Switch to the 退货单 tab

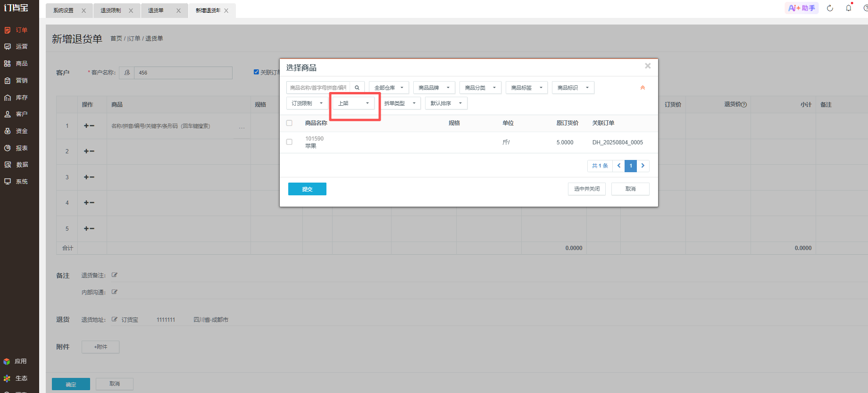coord(156,10)
